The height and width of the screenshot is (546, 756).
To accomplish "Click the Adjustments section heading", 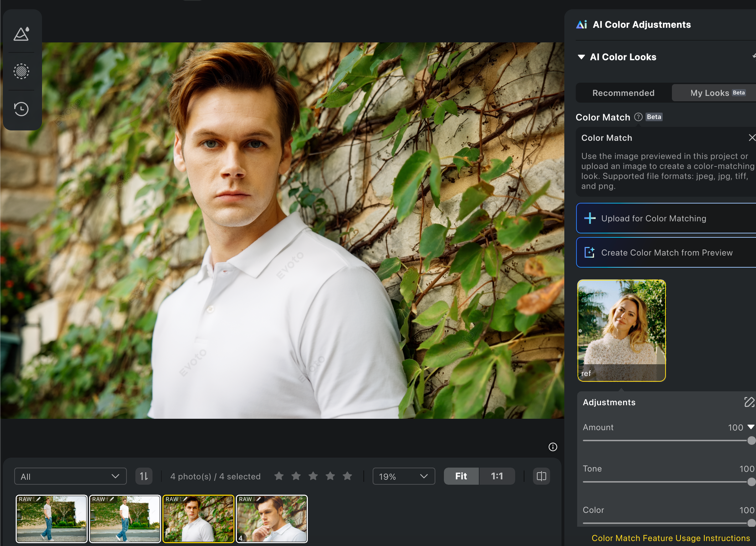I will tap(609, 402).
